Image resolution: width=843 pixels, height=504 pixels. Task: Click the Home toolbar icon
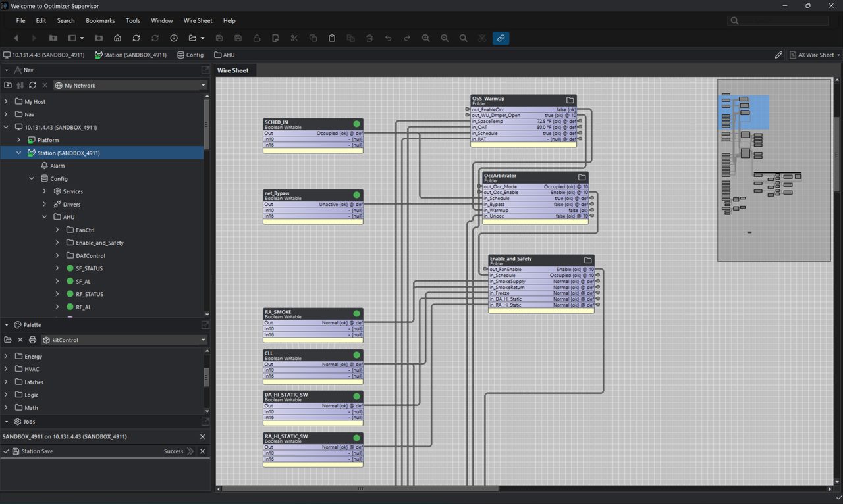[x=117, y=38]
